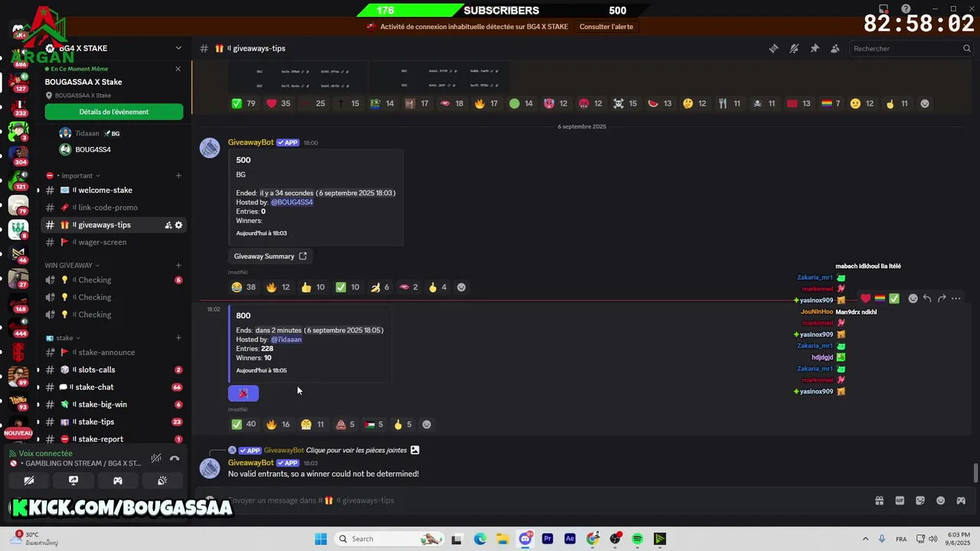The width and height of the screenshot is (980, 551).
Task: Expand attachments image icon in reply preview
Action: click(x=415, y=451)
